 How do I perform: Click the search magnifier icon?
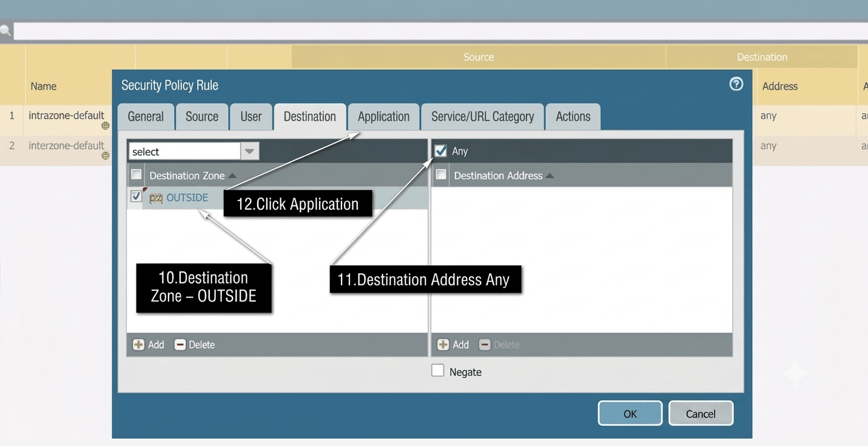(x=5, y=31)
